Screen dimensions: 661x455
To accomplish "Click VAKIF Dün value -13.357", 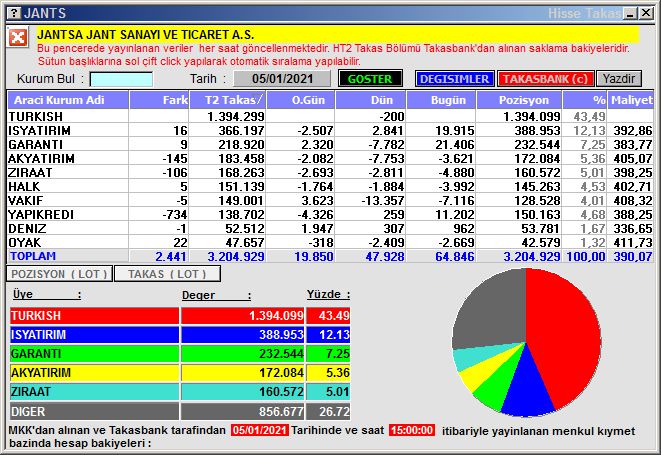I will tap(383, 200).
